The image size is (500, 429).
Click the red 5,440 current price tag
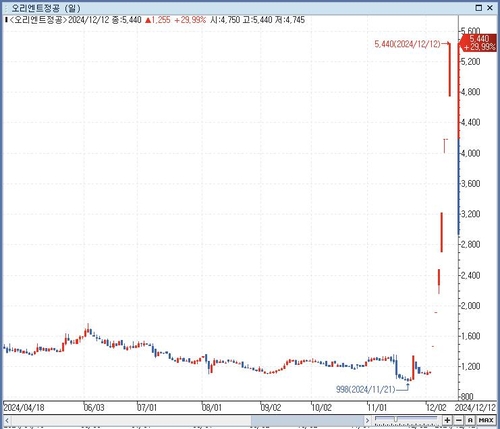coord(479,43)
